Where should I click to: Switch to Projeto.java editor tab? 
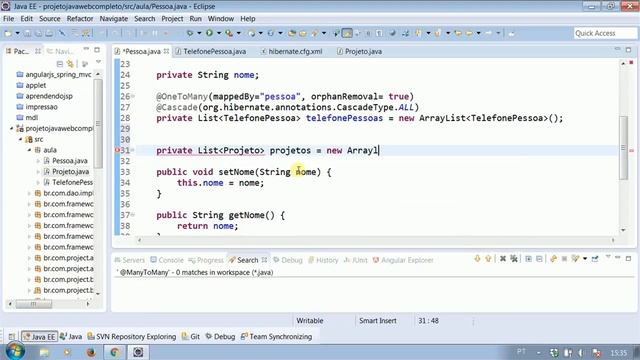(359, 51)
